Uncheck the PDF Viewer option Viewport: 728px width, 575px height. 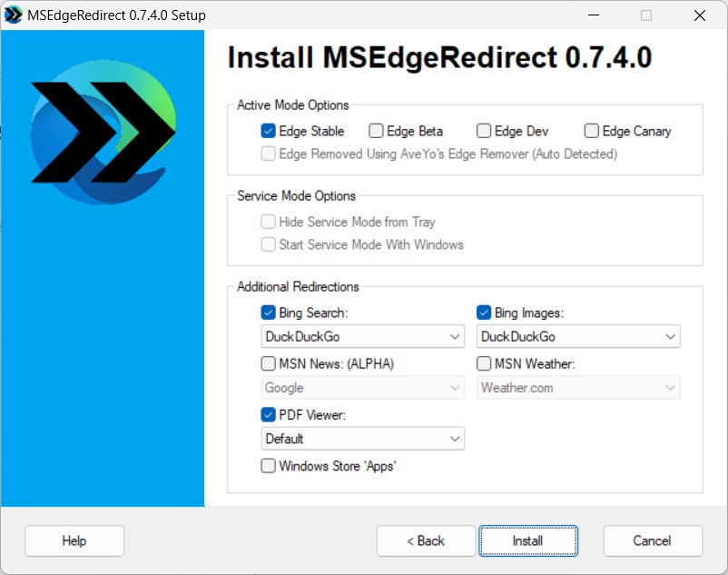[x=269, y=414]
